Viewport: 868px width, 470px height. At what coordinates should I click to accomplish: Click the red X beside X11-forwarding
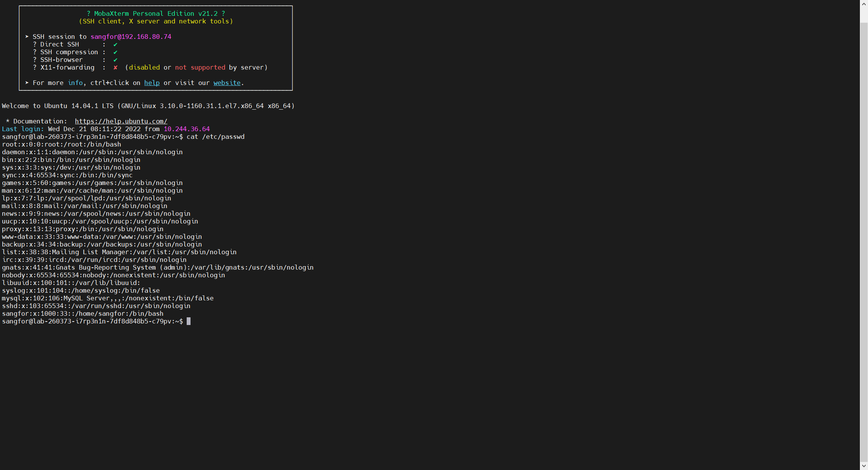[x=115, y=68]
